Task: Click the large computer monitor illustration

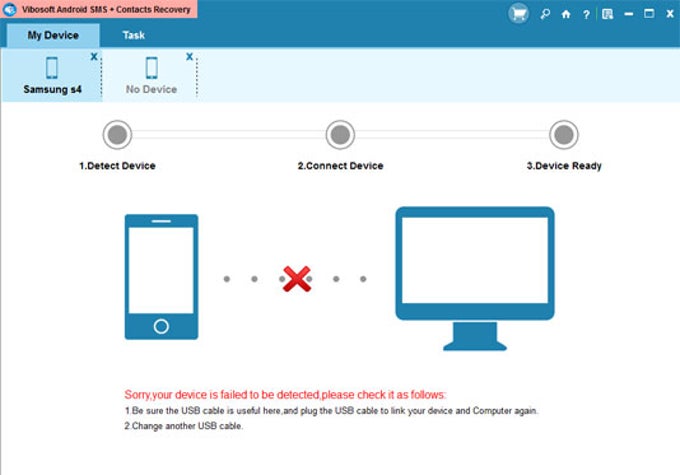Action: [475, 278]
